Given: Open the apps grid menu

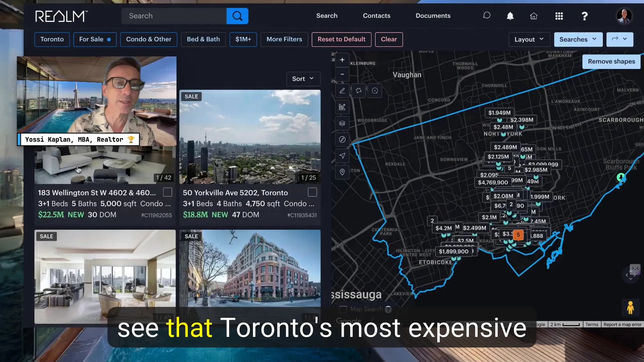Looking at the screenshot, I should pos(559,16).
